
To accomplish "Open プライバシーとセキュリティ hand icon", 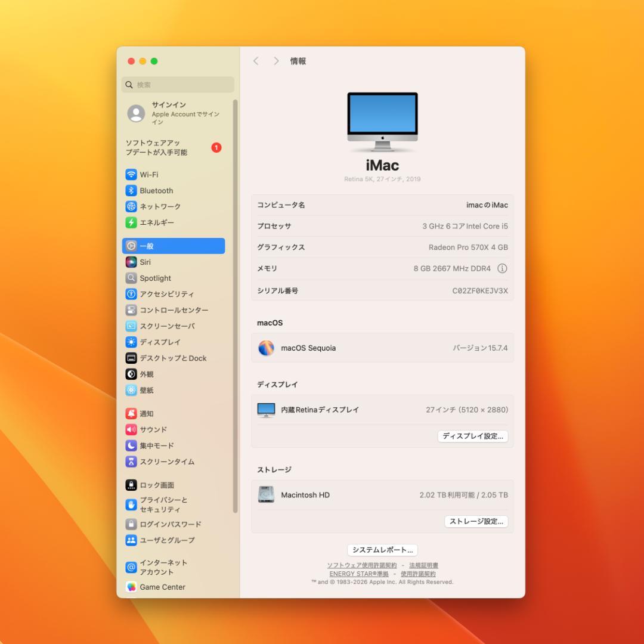I will click(131, 505).
